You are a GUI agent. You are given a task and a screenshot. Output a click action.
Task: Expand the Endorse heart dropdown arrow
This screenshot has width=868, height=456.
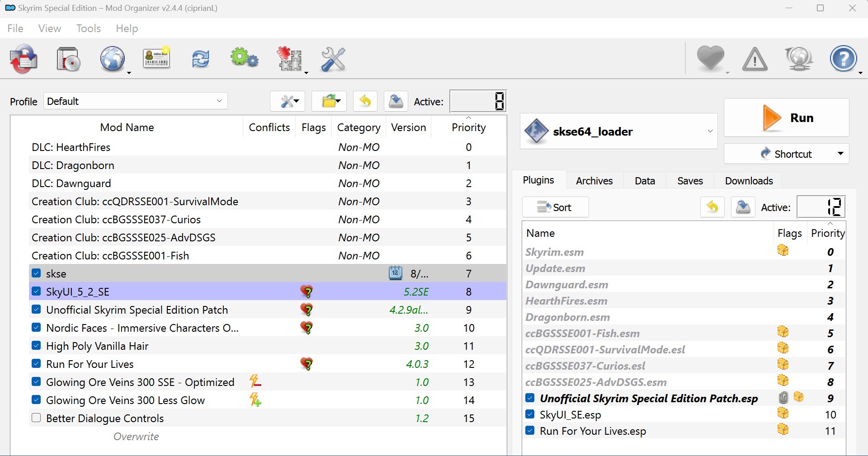tap(727, 73)
